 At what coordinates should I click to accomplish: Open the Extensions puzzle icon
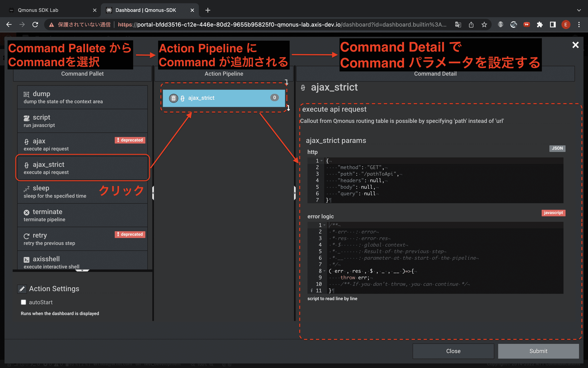point(540,25)
